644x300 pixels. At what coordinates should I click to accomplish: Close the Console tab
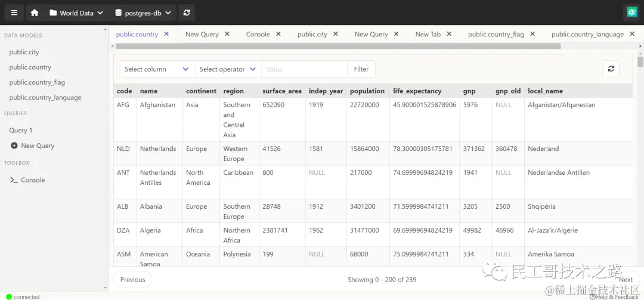tap(278, 34)
